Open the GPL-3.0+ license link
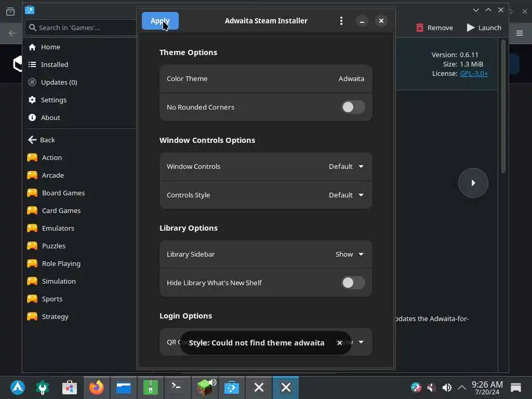 tap(474, 74)
